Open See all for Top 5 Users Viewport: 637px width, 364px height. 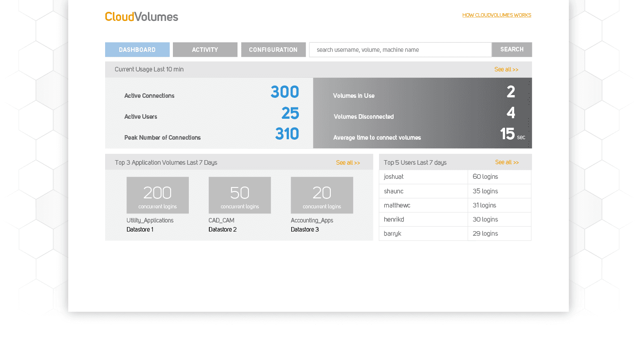(x=507, y=162)
